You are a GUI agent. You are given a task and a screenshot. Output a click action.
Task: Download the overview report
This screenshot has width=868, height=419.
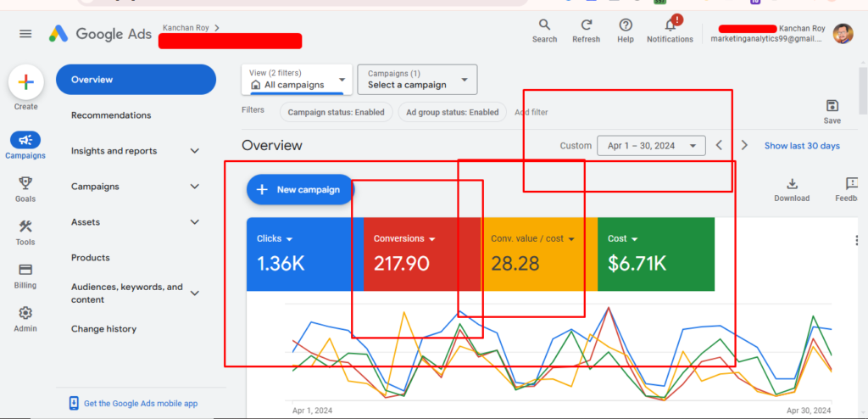pyautogui.click(x=793, y=190)
